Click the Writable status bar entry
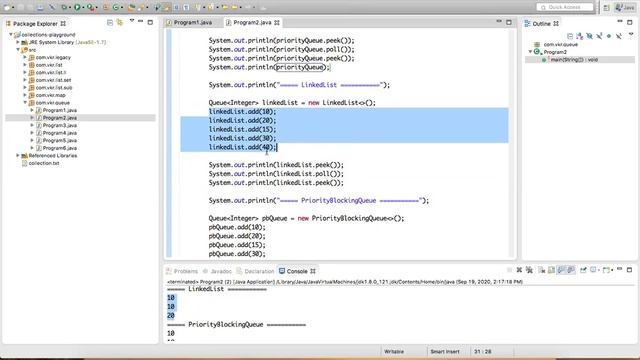The height and width of the screenshot is (360, 640). point(394,351)
